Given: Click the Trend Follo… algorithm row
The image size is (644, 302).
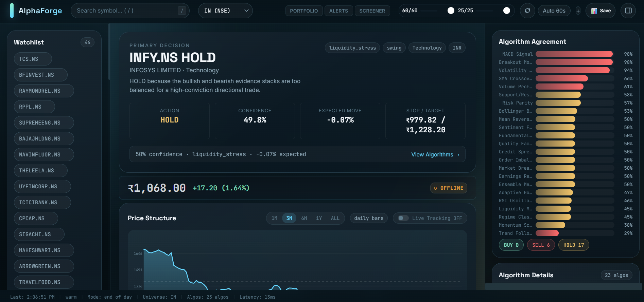Looking at the screenshot, I should click(565, 233).
